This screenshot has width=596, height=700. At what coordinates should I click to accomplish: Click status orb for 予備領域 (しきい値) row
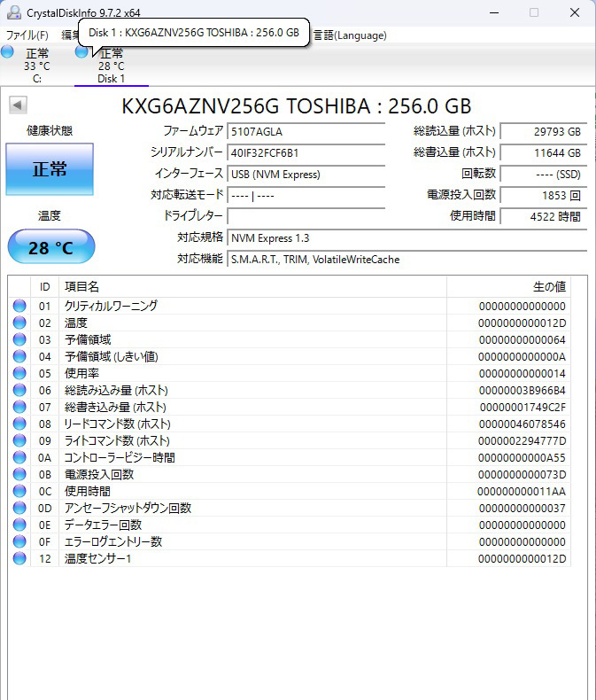(19, 356)
